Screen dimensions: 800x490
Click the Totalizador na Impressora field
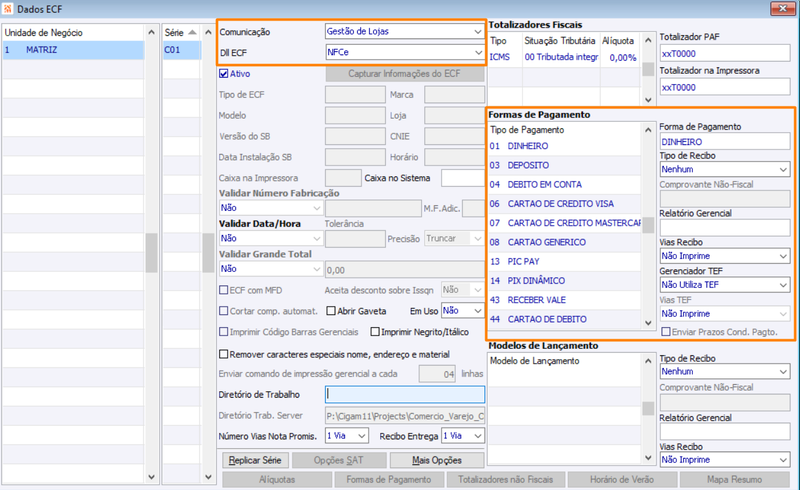(x=724, y=87)
